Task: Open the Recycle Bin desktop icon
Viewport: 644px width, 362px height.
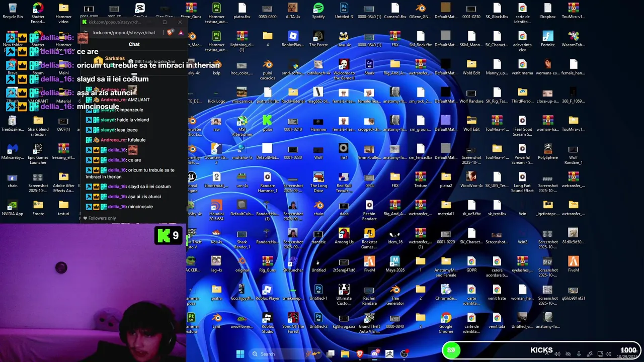Action: (13, 11)
